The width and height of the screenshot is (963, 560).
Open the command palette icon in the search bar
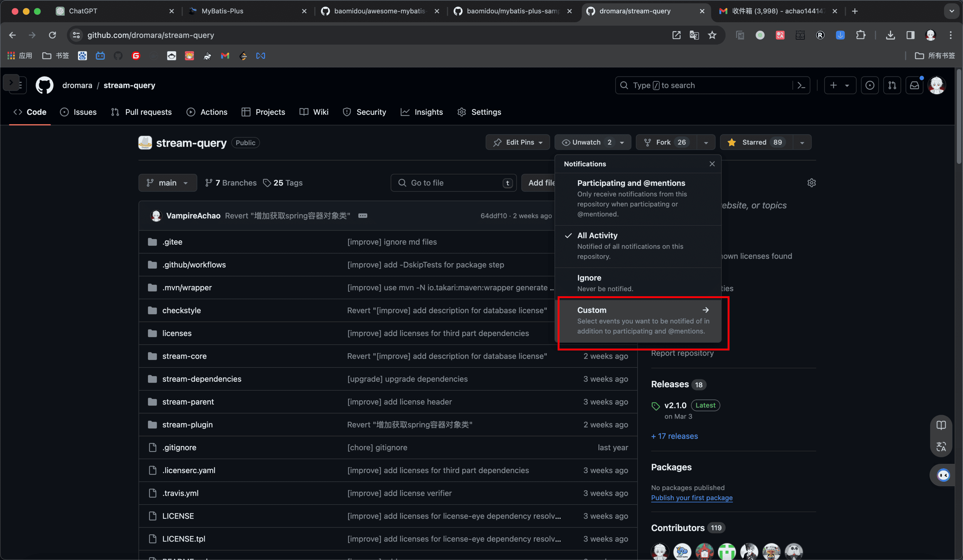pyautogui.click(x=801, y=85)
